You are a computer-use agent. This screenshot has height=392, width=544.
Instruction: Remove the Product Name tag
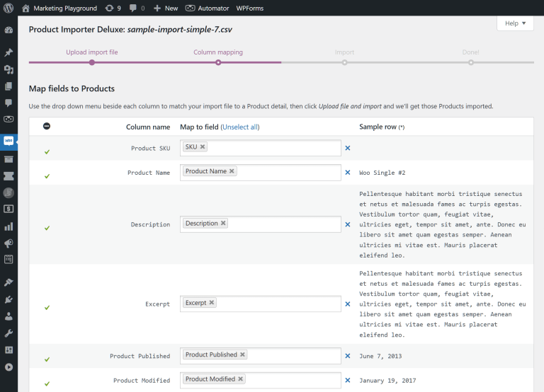pos(232,171)
